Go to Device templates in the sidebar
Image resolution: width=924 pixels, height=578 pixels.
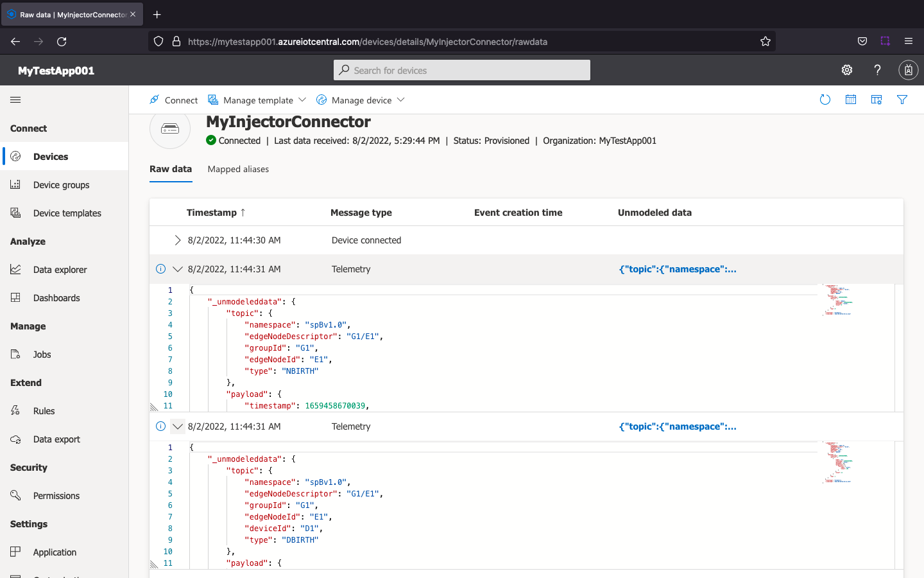point(67,213)
